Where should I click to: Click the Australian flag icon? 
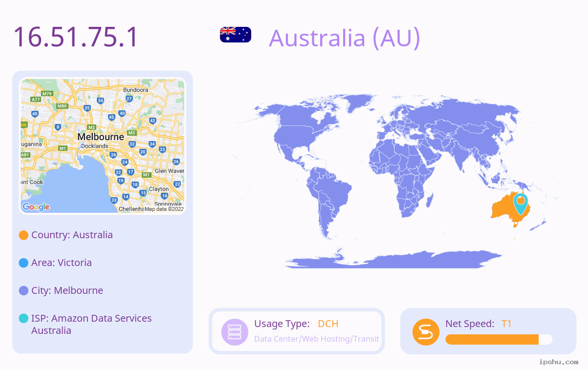[x=236, y=35]
